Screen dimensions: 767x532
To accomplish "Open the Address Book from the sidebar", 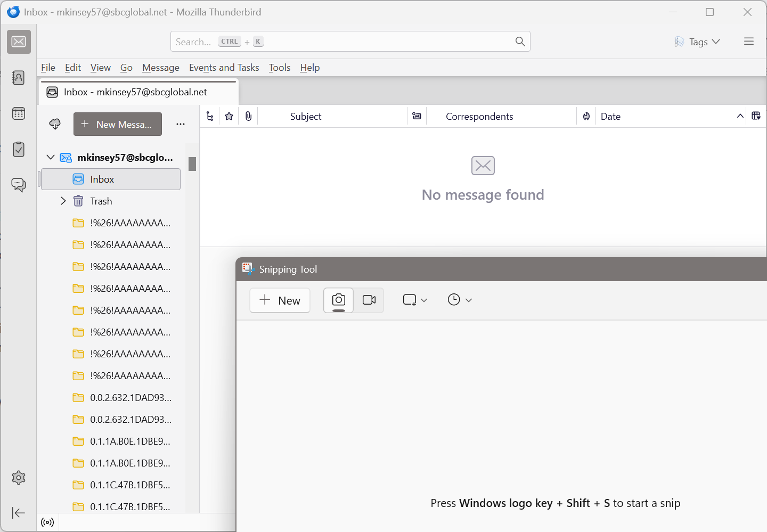I will pos(19,78).
